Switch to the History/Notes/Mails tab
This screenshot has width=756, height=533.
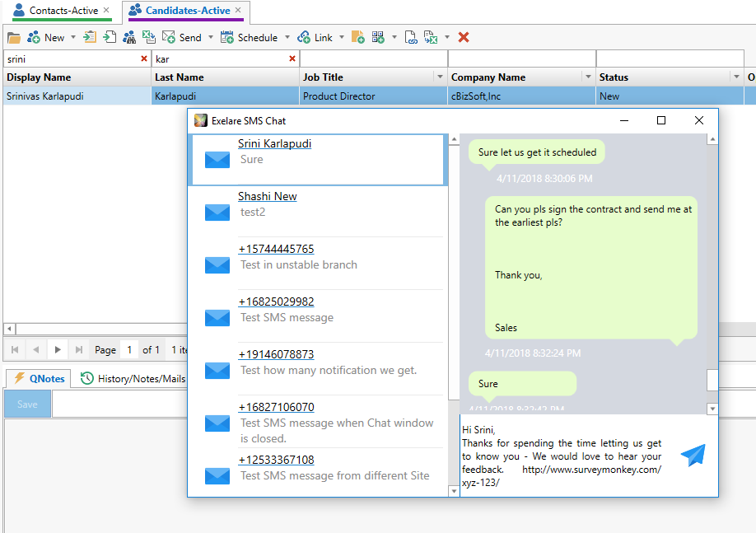pyautogui.click(x=133, y=379)
